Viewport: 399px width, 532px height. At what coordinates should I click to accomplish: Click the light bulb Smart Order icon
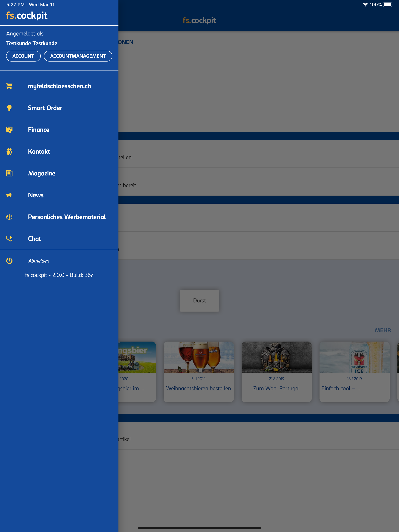(x=9, y=108)
